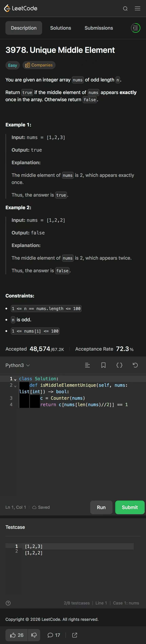Bookmark the code with bookmark icon
The width and height of the screenshot is (146, 644).
point(103,365)
